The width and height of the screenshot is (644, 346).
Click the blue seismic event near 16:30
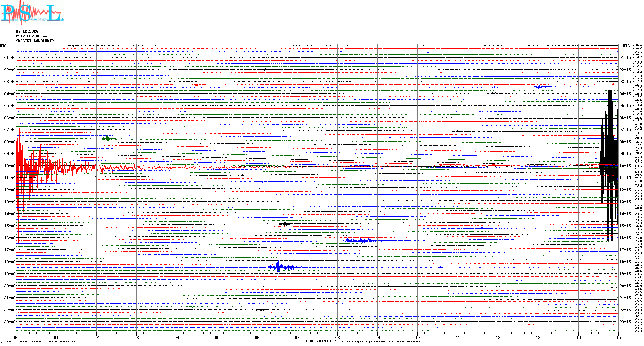362,241
